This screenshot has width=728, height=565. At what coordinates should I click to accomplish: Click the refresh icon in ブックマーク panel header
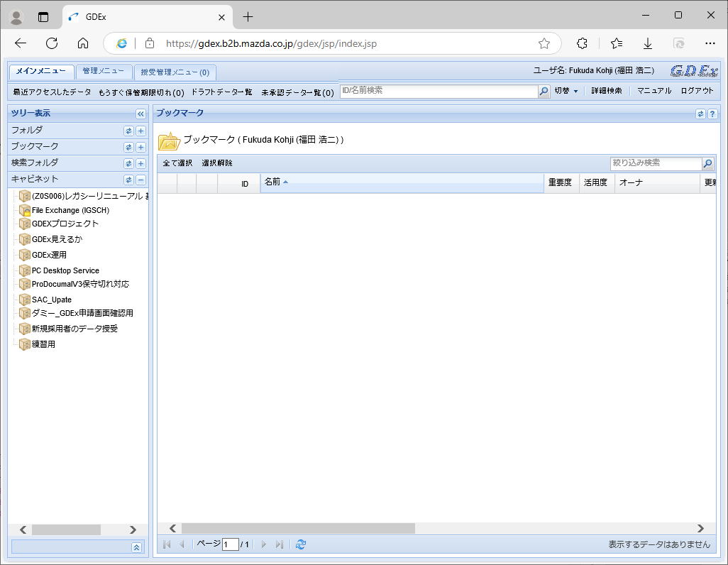tap(700, 114)
